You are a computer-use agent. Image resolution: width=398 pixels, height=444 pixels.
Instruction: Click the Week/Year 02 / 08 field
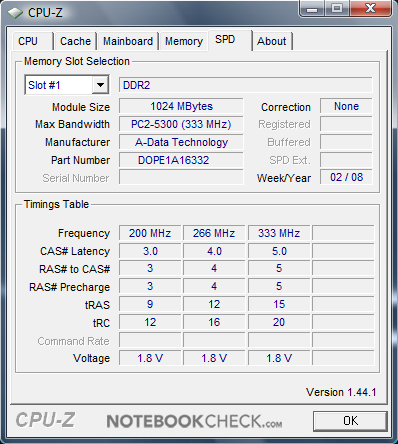346,177
